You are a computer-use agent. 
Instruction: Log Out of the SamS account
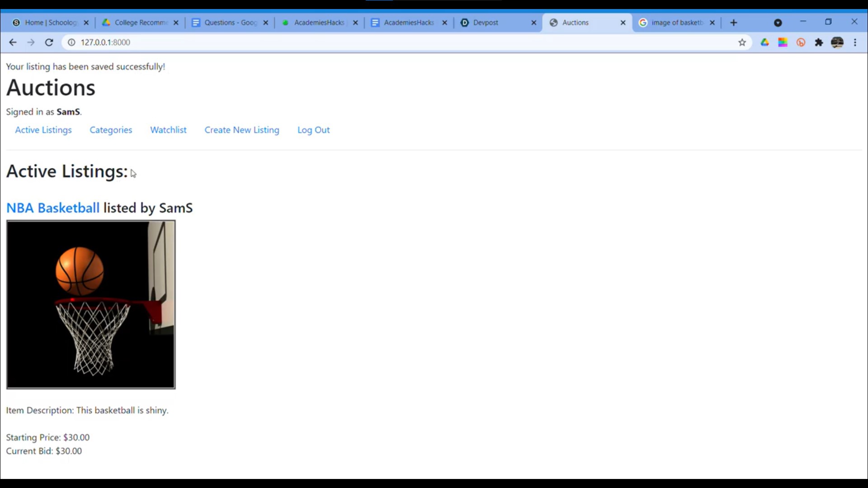313,130
